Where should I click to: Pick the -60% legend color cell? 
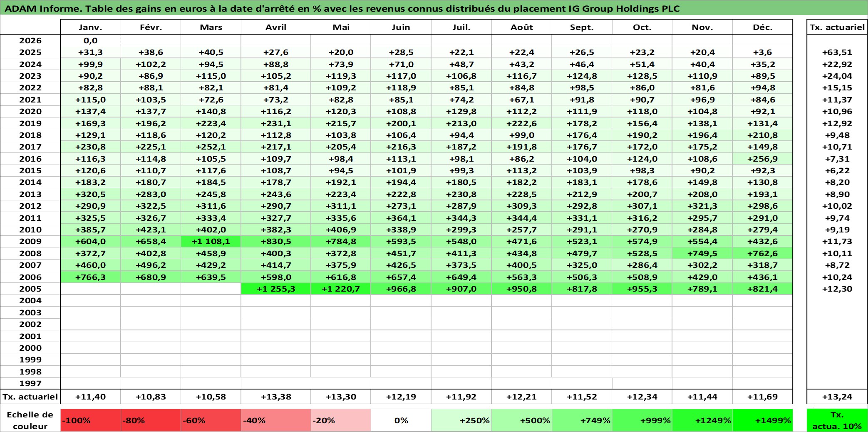coord(211,420)
